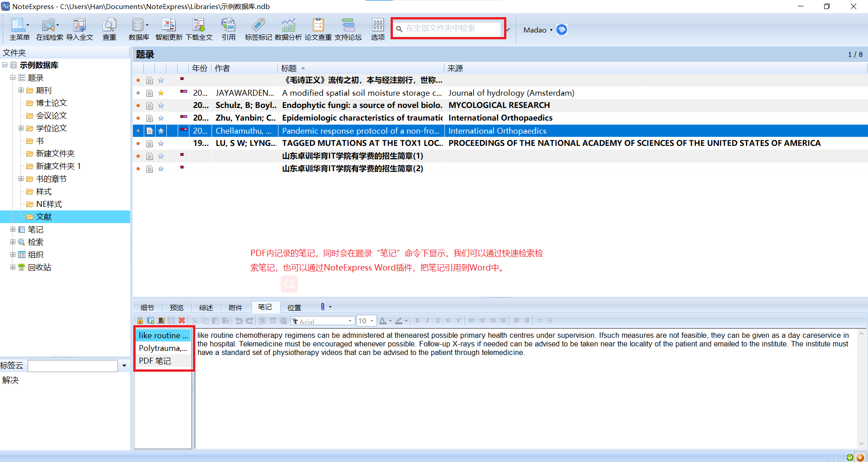Expand the 笔记 tree node
The image size is (868, 462).
[13, 229]
